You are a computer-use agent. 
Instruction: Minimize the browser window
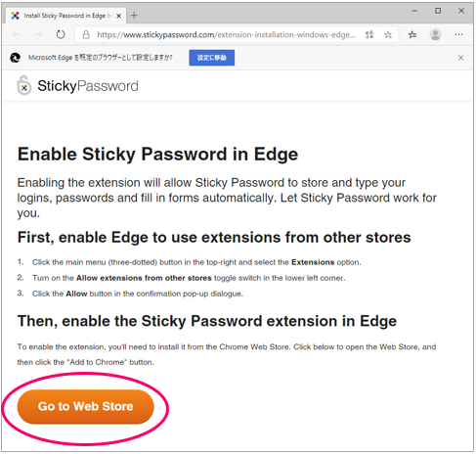[x=414, y=11]
